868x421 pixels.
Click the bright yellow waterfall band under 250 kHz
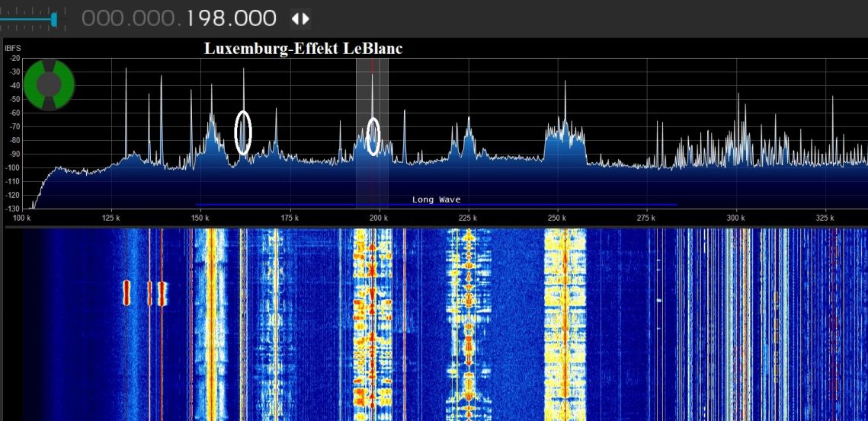point(565,320)
